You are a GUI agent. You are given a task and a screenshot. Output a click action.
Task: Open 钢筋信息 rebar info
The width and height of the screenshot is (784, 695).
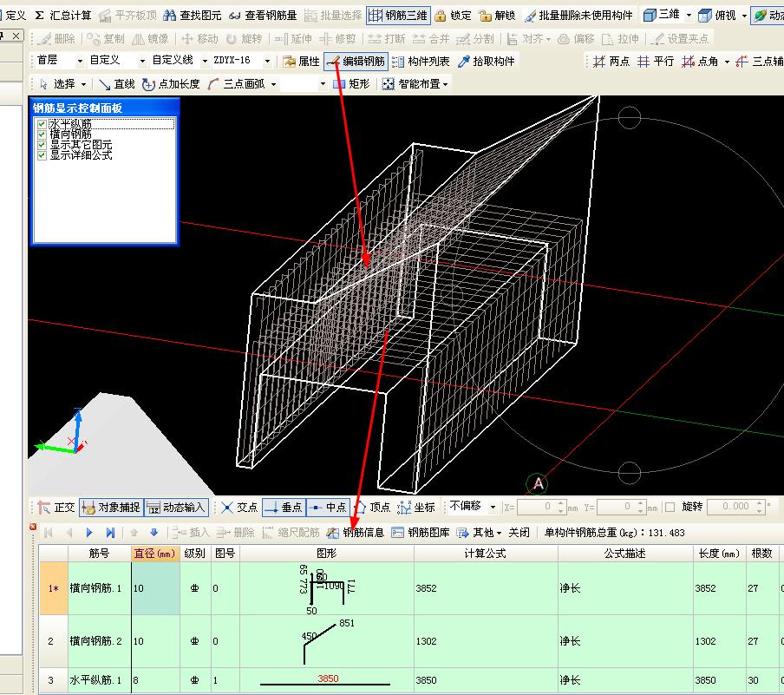(x=355, y=533)
